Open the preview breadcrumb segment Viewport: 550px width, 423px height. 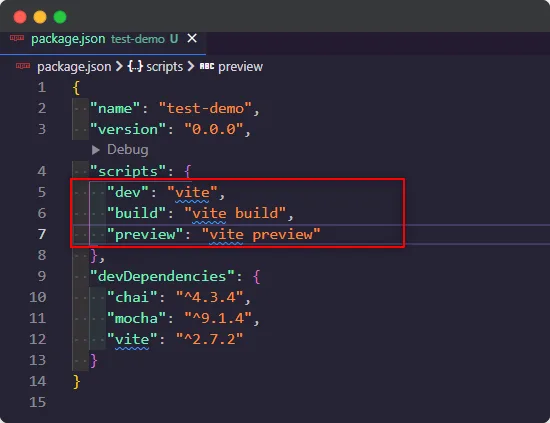tap(240, 67)
